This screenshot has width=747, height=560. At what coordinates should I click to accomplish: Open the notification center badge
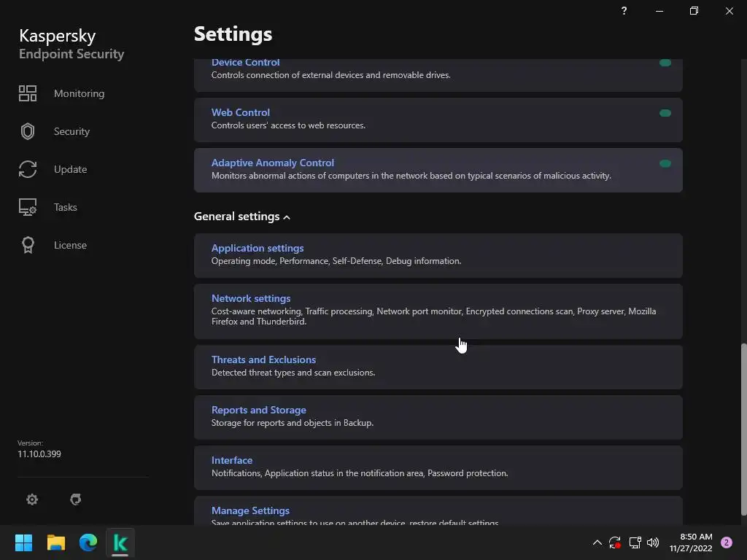727,542
